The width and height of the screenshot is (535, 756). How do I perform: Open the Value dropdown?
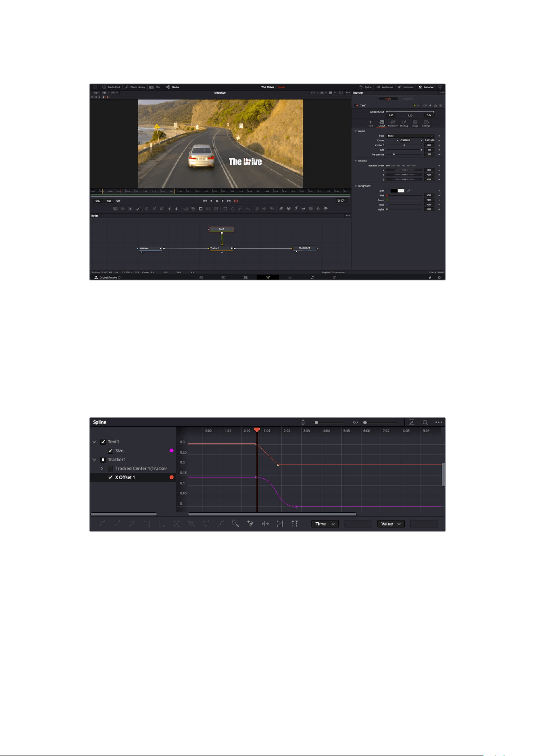click(x=391, y=524)
